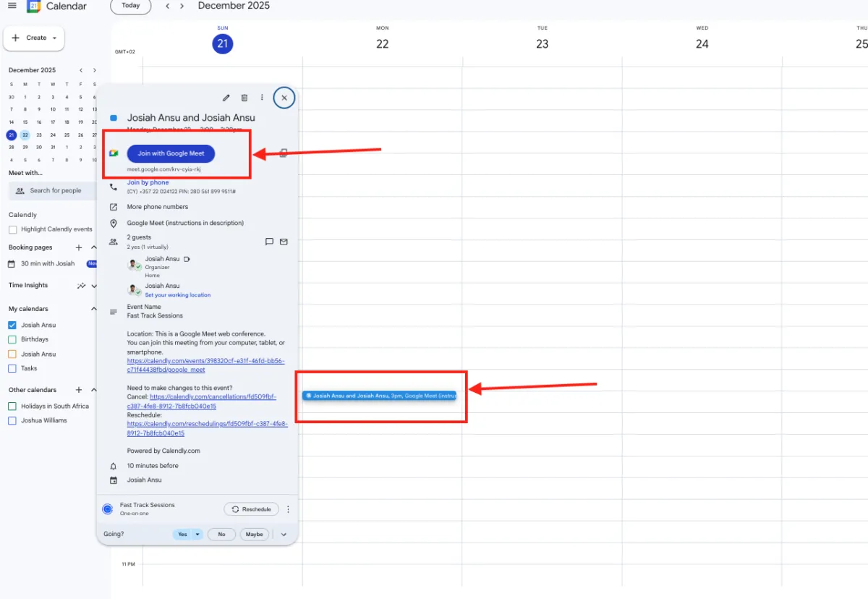Copy the Google Meet link icon
The width and height of the screenshot is (868, 599).
click(x=284, y=153)
